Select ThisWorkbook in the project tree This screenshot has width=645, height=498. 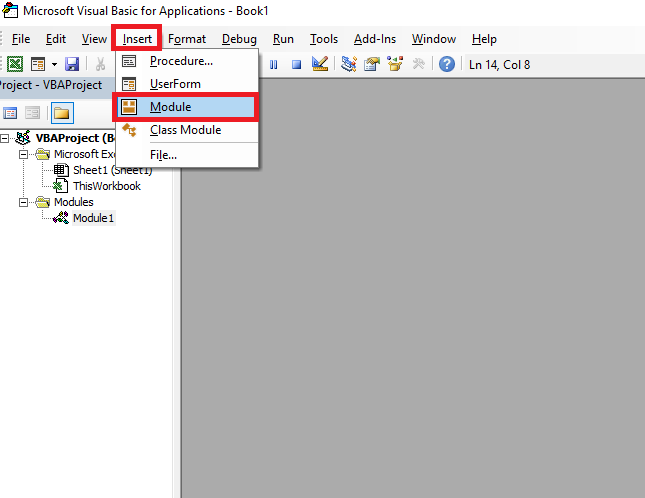coord(107,186)
